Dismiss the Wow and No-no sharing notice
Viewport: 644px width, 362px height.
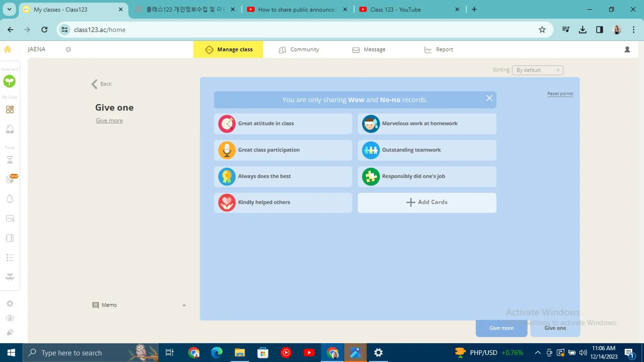coord(489,98)
